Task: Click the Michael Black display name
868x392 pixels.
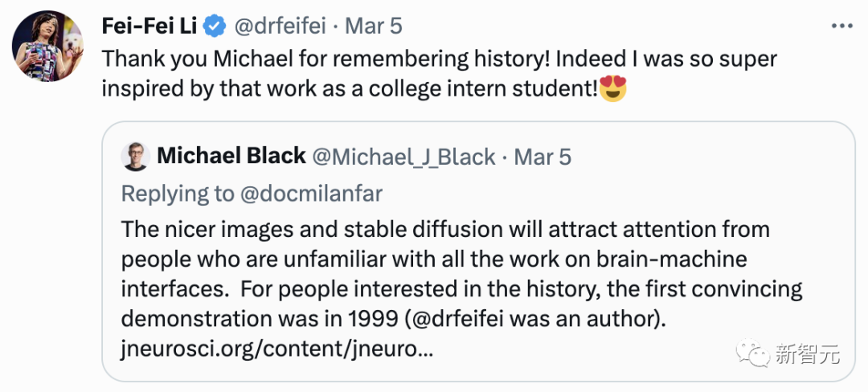Action: (231, 156)
